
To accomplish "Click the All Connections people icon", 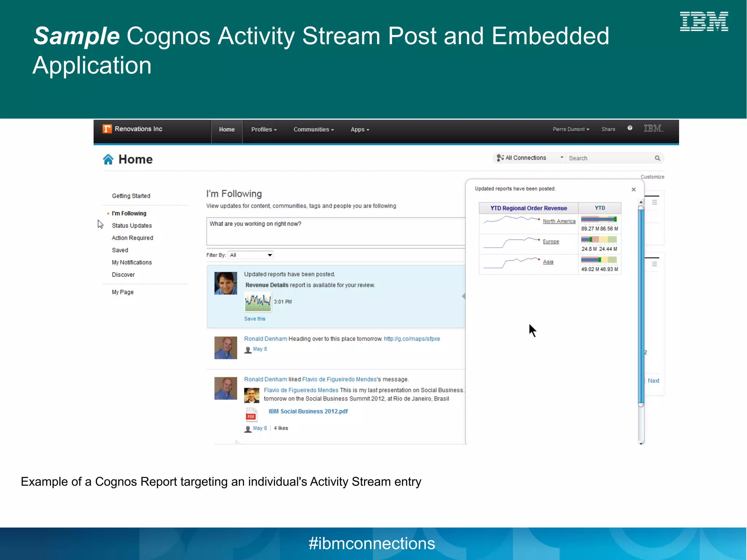I will click(x=500, y=158).
